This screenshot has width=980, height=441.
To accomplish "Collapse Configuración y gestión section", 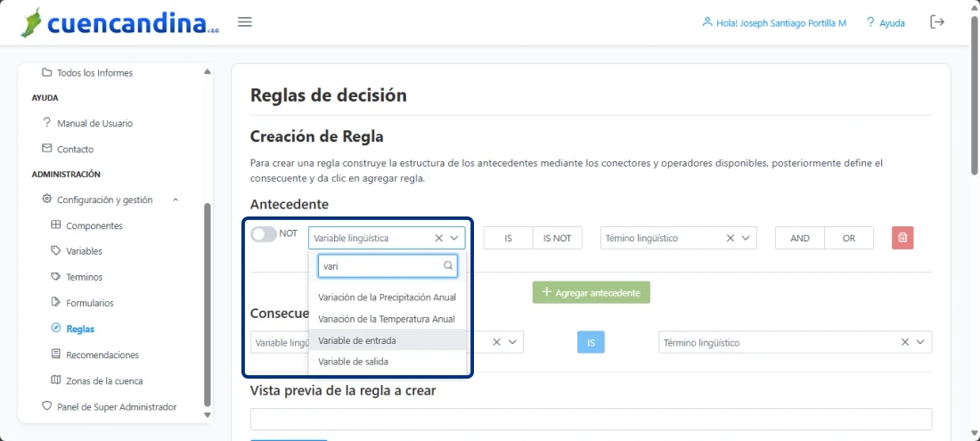I will click(176, 200).
